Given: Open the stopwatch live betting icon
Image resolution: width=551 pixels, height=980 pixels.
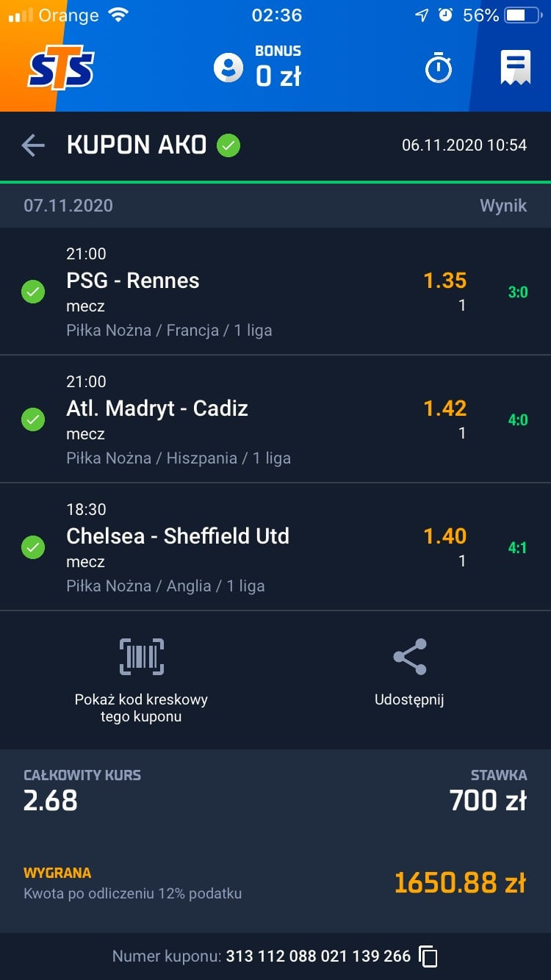Looking at the screenshot, I should click(439, 68).
